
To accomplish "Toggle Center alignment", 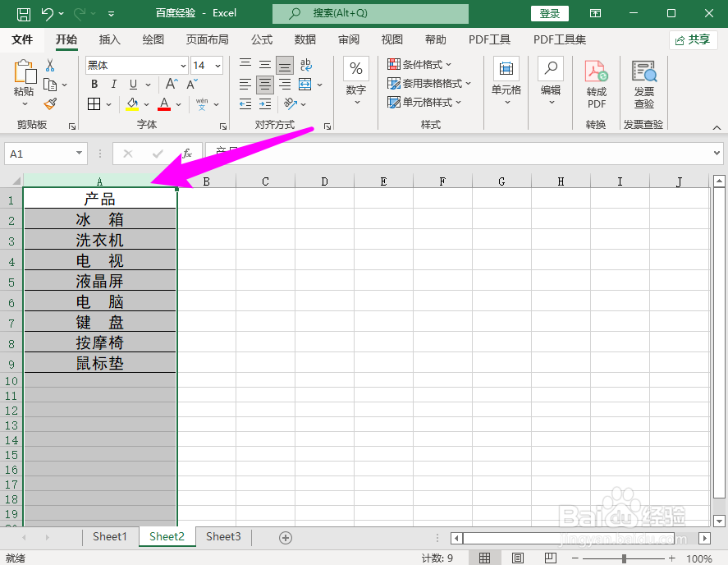I will (x=265, y=85).
